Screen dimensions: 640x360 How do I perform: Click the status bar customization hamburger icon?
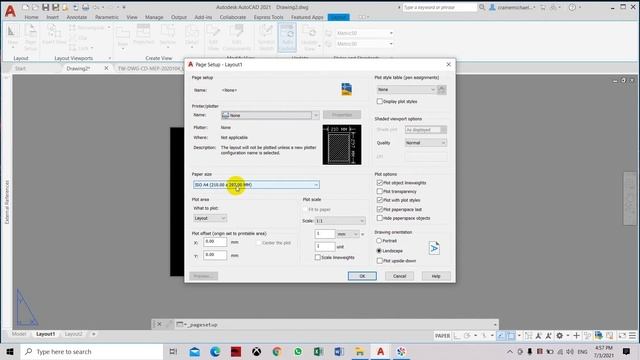coord(632,336)
